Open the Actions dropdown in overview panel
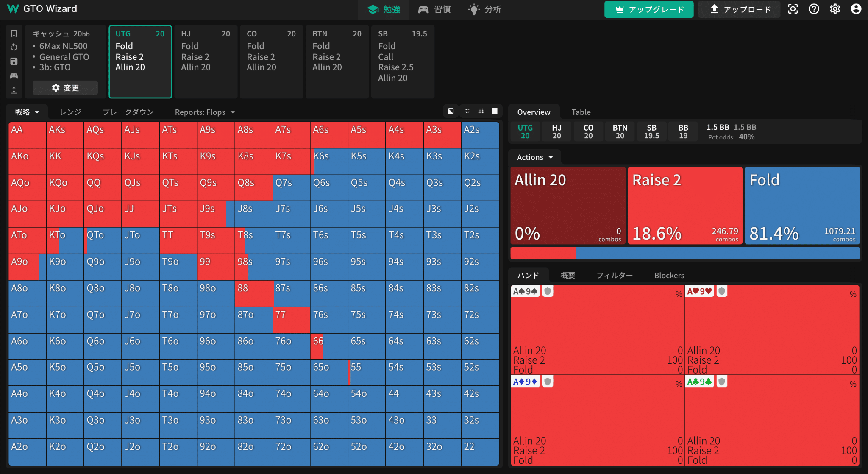Image resolution: width=868 pixels, height=474 pixels. [x=535, y=157]
